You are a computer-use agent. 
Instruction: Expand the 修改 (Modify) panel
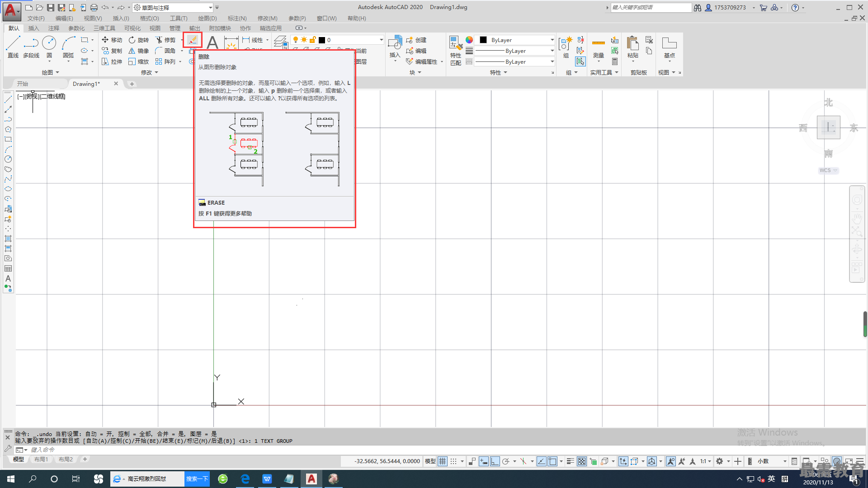coord(149,72)
